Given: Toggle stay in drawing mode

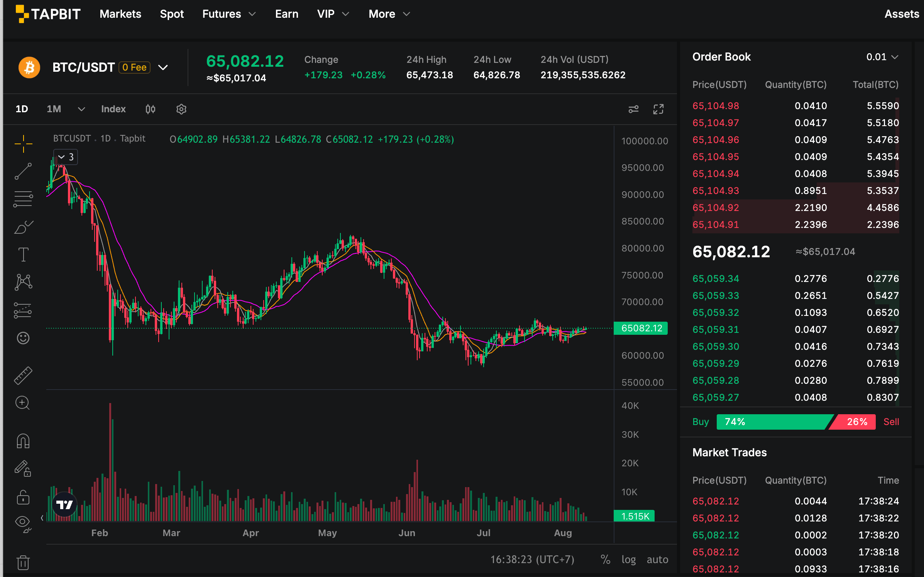Looking at the screenshot, I should (x=23, y=469).
